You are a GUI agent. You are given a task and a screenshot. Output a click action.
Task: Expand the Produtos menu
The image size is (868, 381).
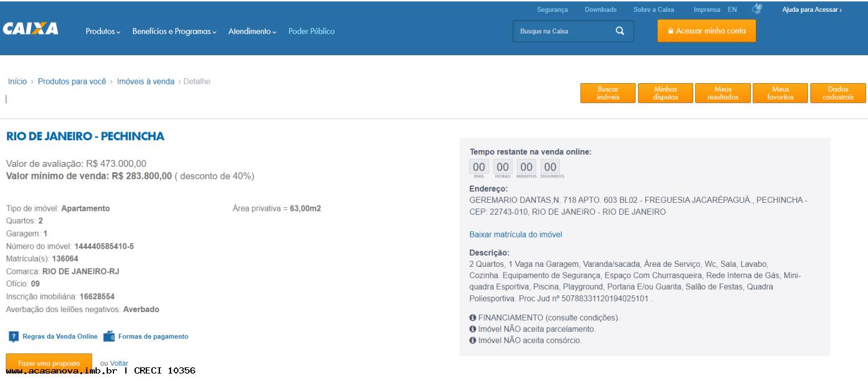point(103,32)
